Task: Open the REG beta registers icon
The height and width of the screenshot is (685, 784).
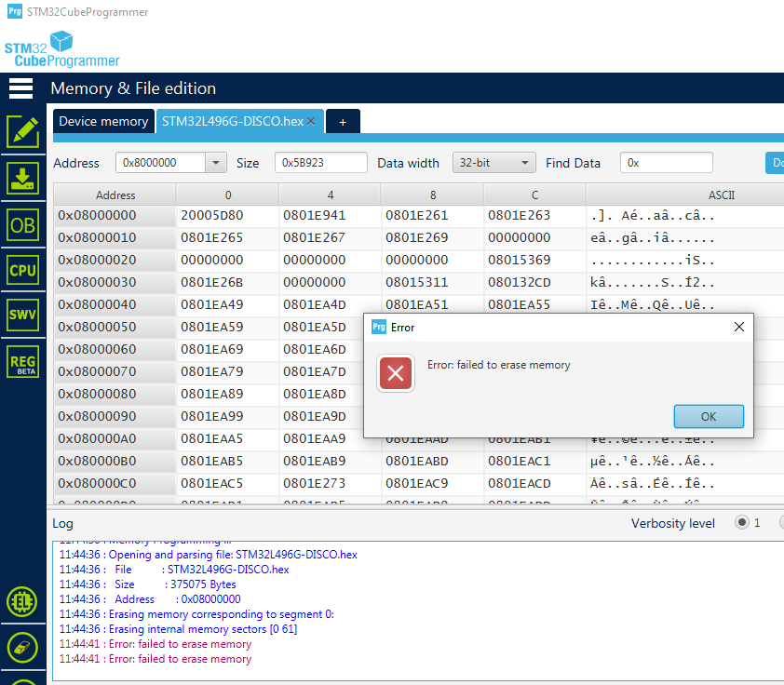Action: pyautogui.click(x=23, y=362)
